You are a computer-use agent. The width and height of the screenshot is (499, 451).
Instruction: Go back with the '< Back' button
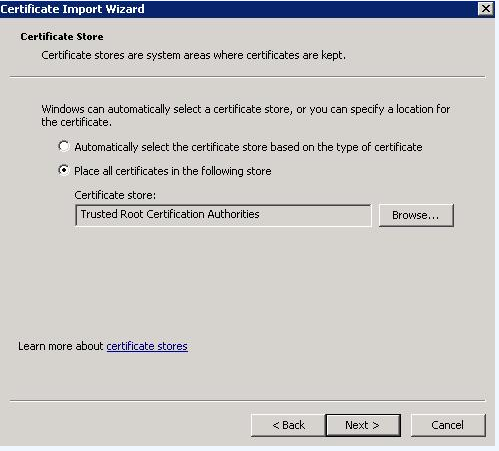(x=288, y=425)
